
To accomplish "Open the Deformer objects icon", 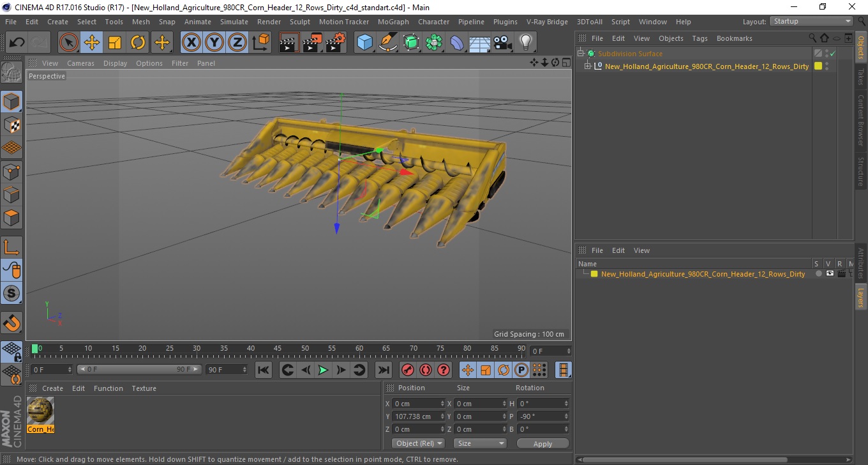I will (x=457, y=43).
